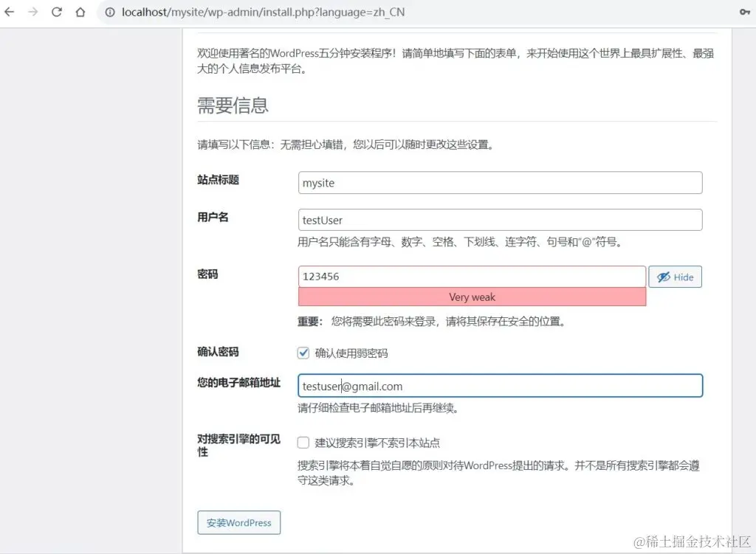
Task: Click the 安装WordPress install button
Action: pos(238,523)
